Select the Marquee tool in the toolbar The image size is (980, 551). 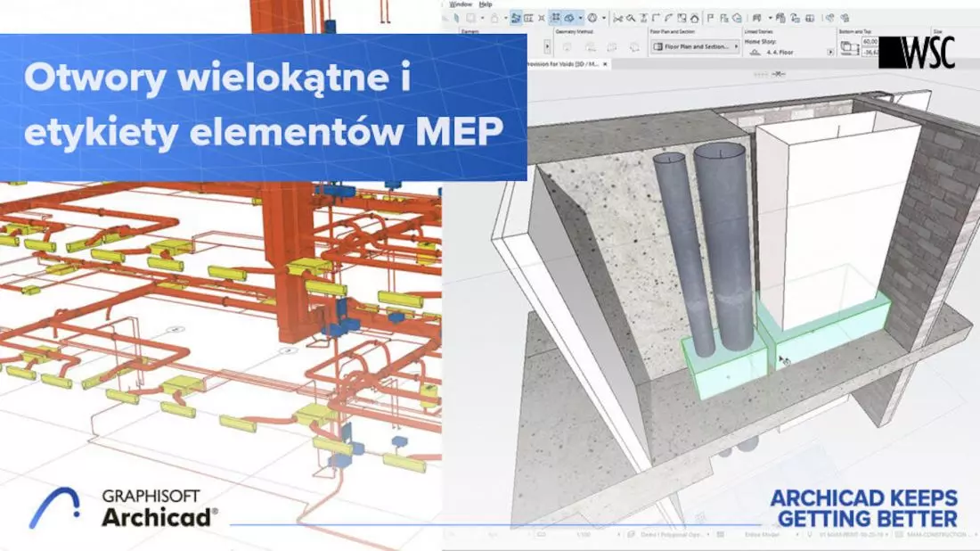470,18
